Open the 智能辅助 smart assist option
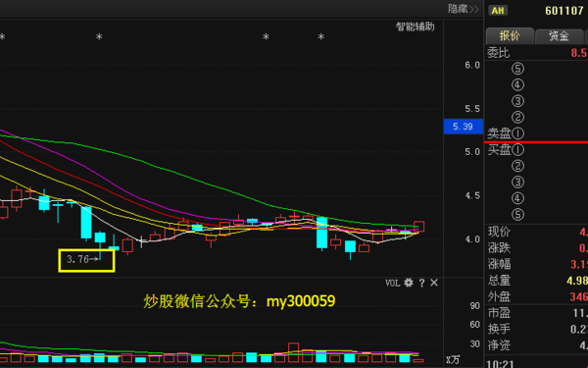588x368 pixels. 416,26
